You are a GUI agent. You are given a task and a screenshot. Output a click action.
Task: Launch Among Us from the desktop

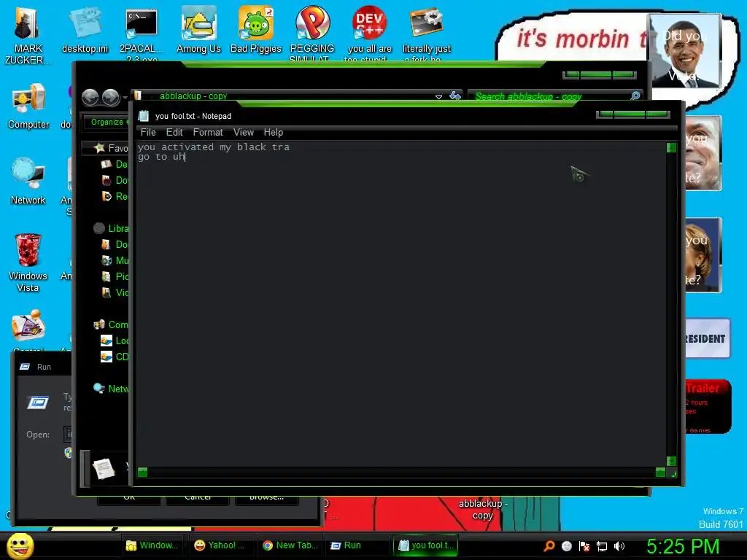(198, 30)
